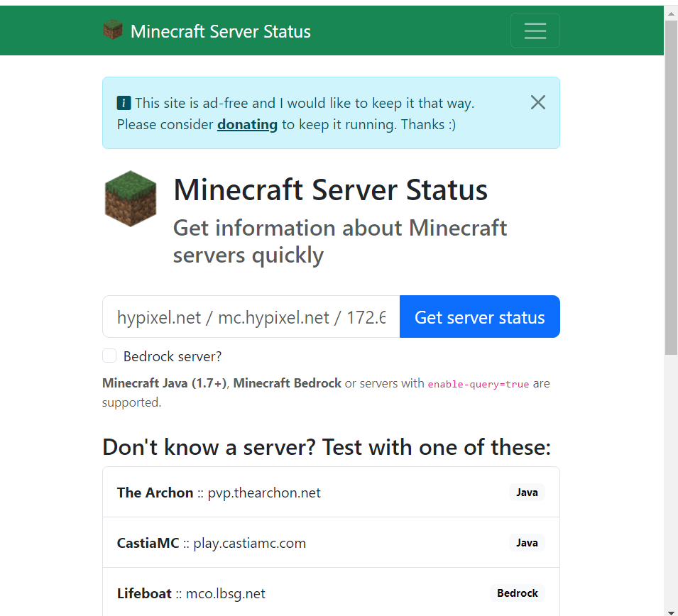Screen dimensions: 678x616
Task: Click the info icon in the banner
Action: click(124, 103)
